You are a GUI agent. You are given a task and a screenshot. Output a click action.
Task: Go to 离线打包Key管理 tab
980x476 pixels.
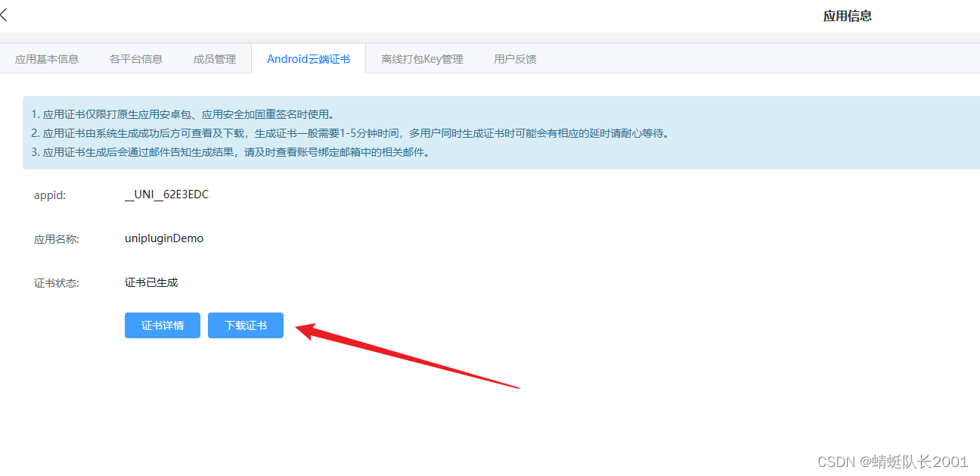pos(422,59)
